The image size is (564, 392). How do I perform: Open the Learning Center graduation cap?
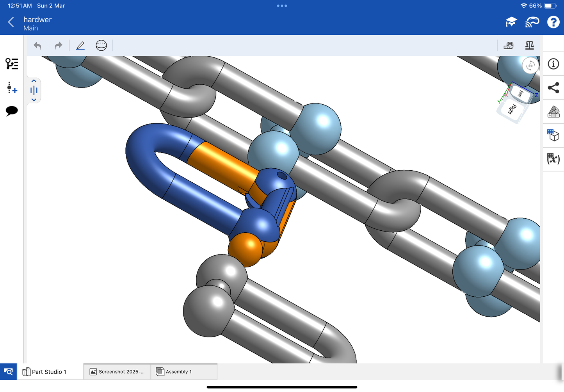click(x=511, y=22)
